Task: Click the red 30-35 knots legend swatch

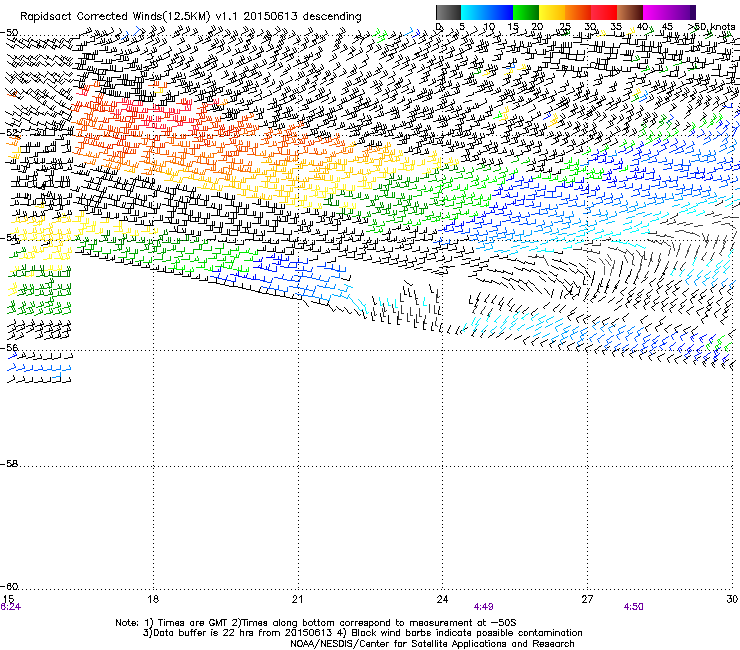Action: pyautogui.click(x=604, y=12)
